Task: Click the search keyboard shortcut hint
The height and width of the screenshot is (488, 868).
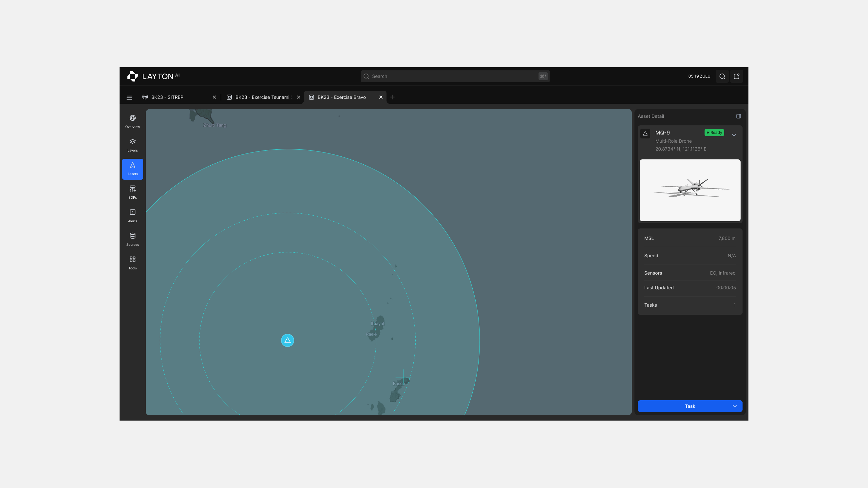Action: pyautogui.click(x=542, y=77)
